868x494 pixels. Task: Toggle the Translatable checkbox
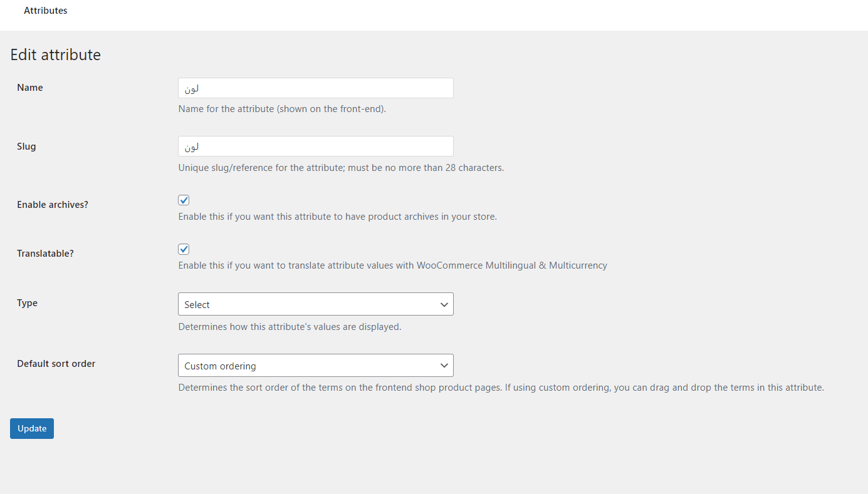point(184,249)
